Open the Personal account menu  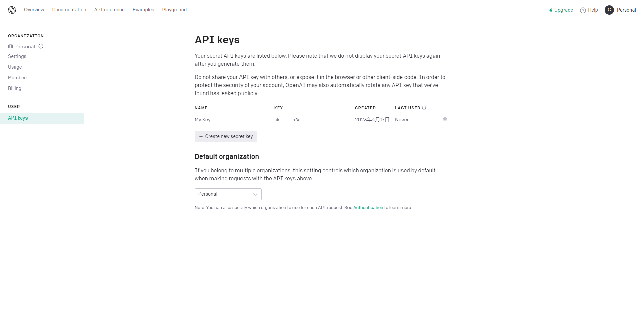626,10
